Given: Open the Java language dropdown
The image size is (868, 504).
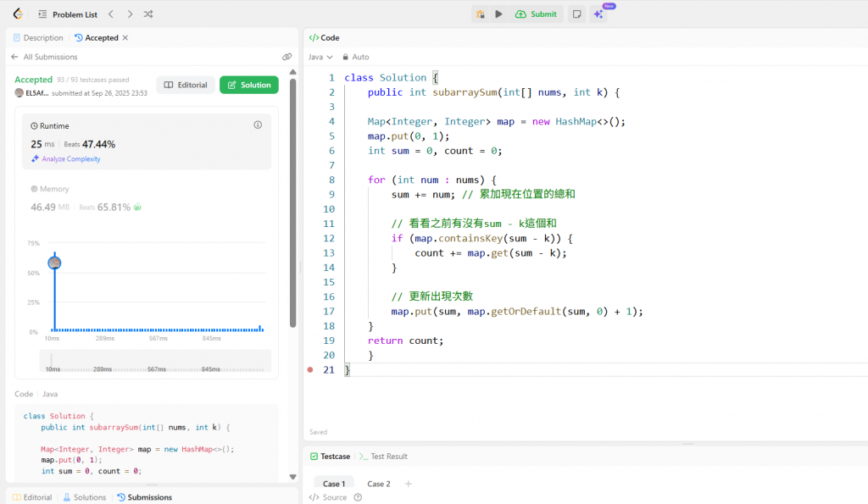Looking at the screenshot, I should pyautogui.click(x=320, y=57).
